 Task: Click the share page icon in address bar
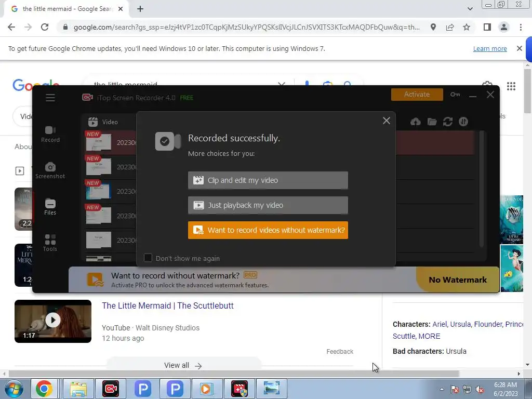pos(450,27)
